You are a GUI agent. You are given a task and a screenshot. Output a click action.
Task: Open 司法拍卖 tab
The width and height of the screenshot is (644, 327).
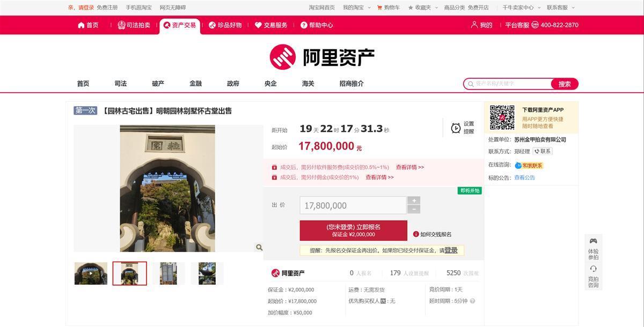click(134, 25)
